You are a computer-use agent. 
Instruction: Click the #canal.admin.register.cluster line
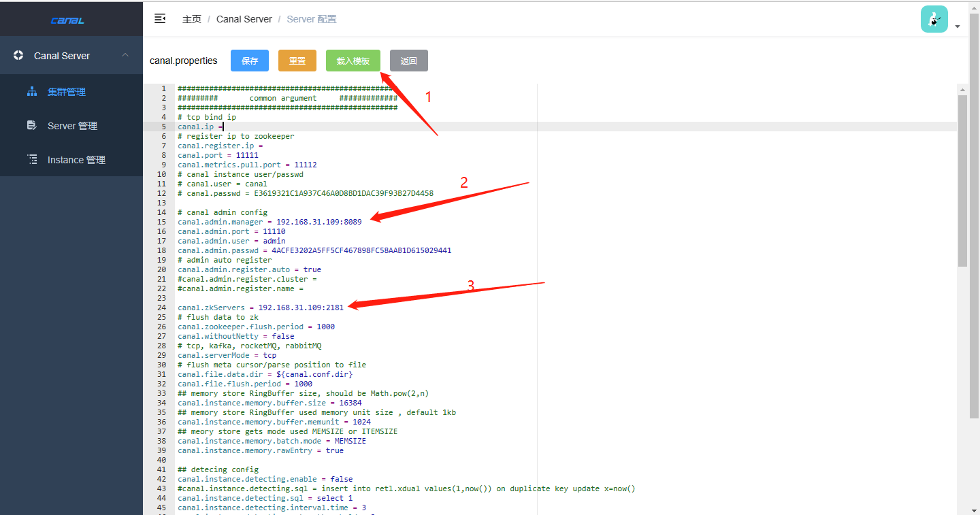coord(247,279)
